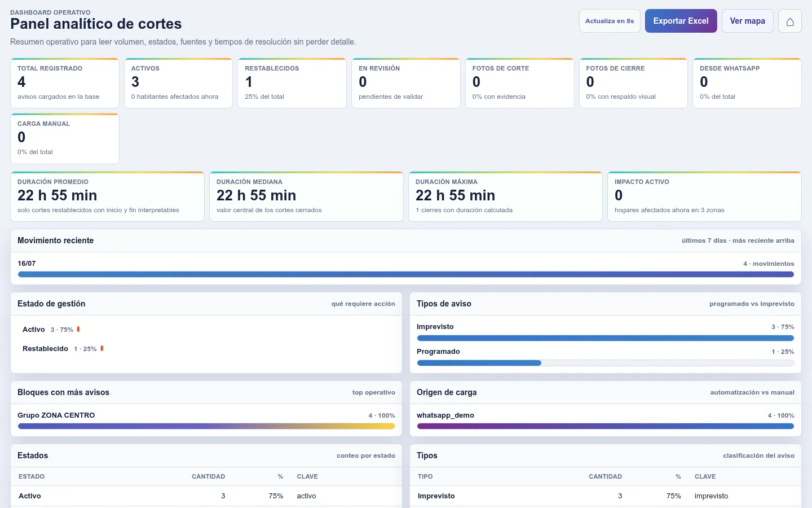Select the Total Registrado card
Viewport: 812px width, 508px height.
click(x=65, y=83)
